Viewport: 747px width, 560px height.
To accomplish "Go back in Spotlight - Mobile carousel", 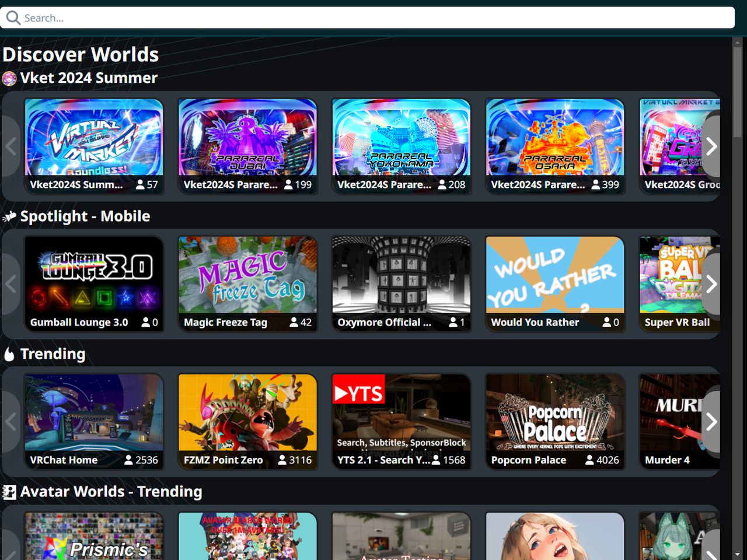I will click(11, 284).
